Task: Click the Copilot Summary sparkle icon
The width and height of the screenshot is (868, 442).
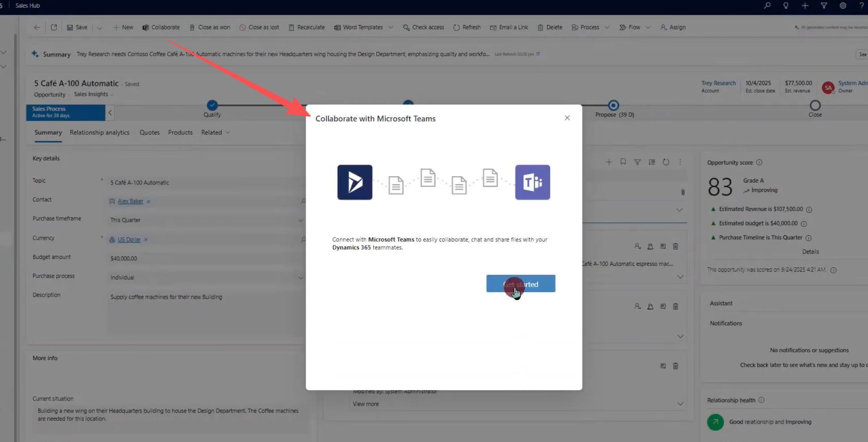Action: [x=35, y=54]
